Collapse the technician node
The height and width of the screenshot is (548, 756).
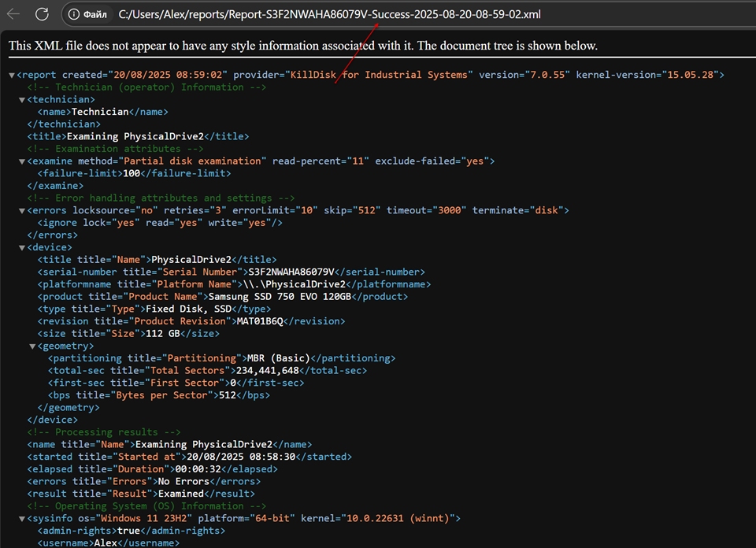[22, 100]
